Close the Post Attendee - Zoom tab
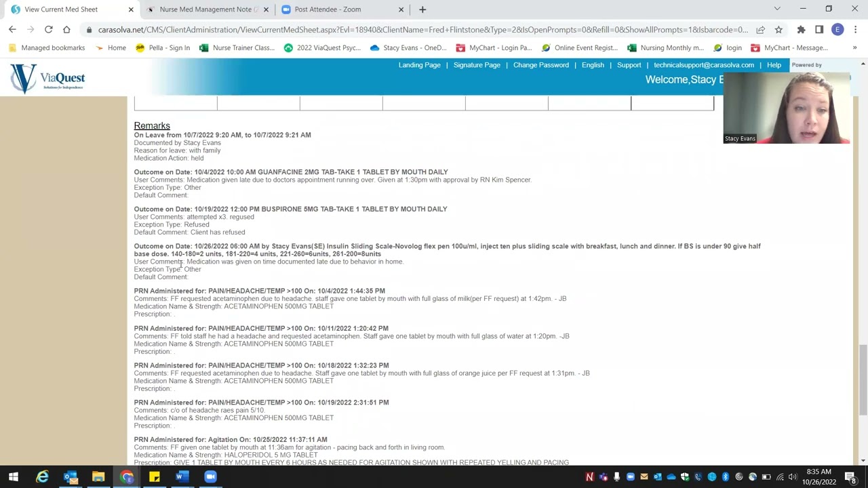The height and width of the screenshot is (488, 868). click(x=401, y=9)
